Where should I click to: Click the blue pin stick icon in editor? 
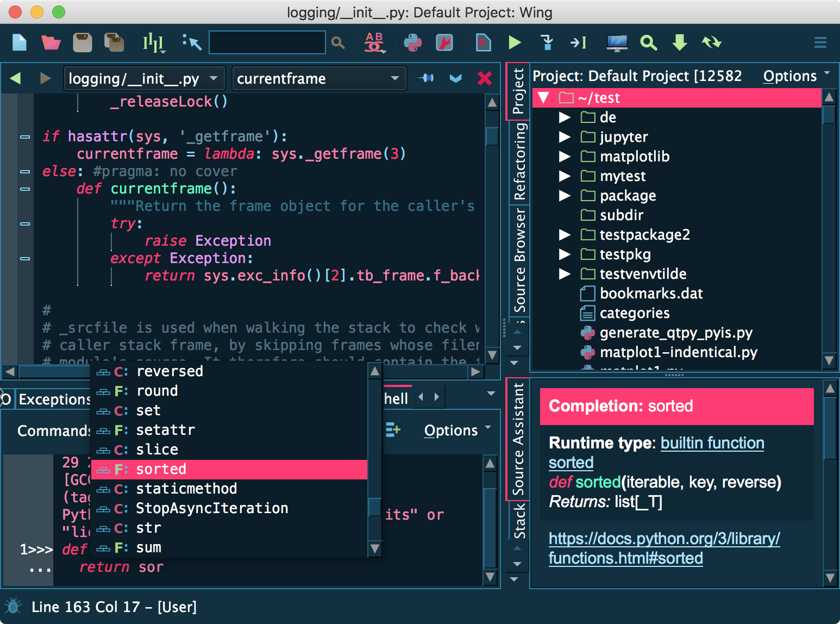[426, 78]
